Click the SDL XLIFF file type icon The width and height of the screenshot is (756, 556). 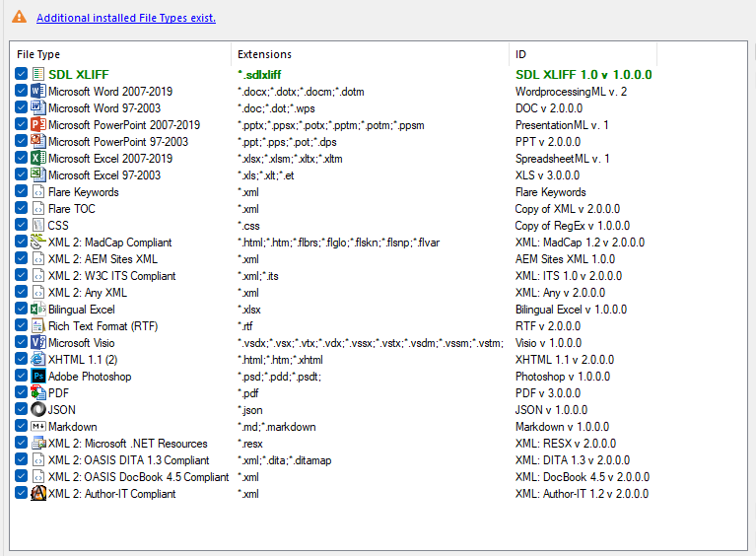[x=38, y=74]
